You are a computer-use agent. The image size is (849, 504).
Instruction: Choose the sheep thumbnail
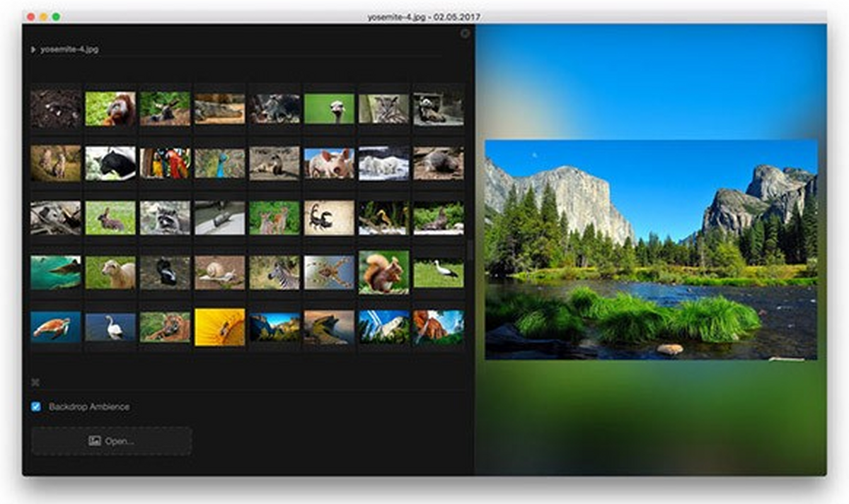click(110, 272)
